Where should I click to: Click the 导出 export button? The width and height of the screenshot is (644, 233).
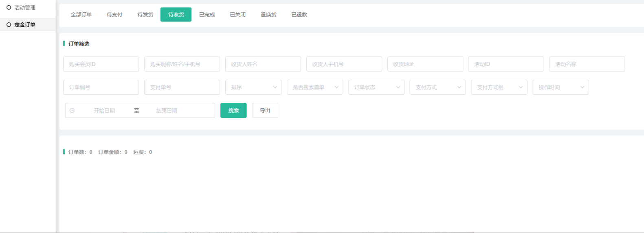coord(265,111)
